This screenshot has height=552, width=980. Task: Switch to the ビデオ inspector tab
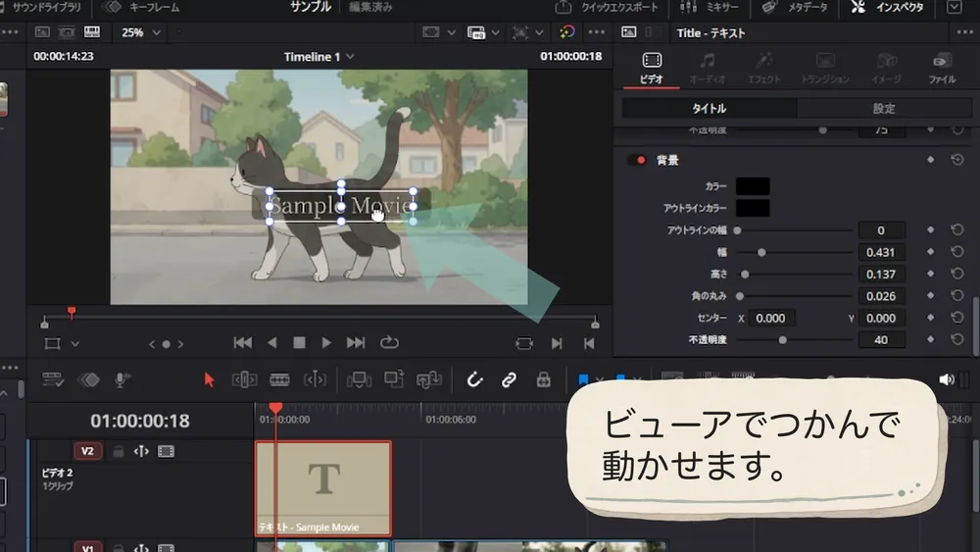point(652,68)
